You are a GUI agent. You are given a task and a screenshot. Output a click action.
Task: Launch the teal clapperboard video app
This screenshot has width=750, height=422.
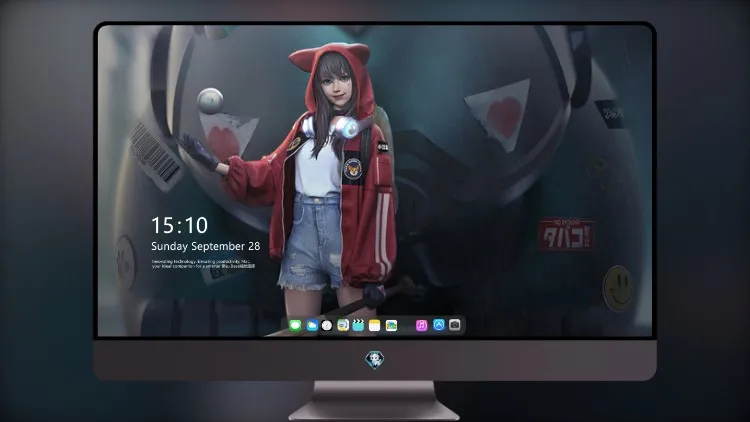pos(358,326)
